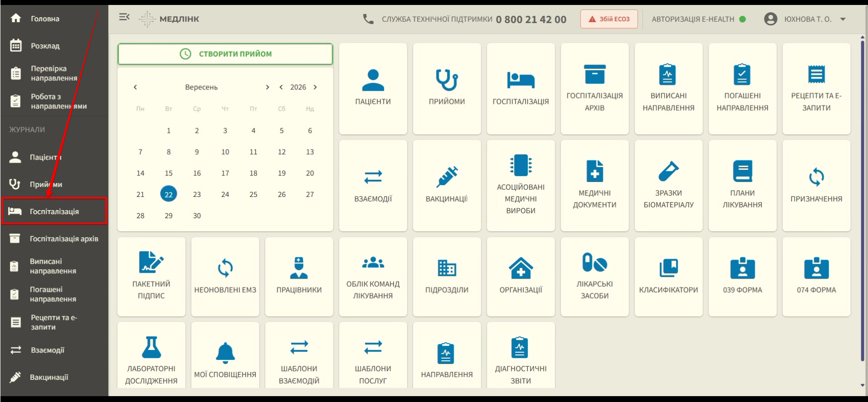Click Авторизація E-Health status
This screenshot has width=868, height=402.
[x=699, y=19]
